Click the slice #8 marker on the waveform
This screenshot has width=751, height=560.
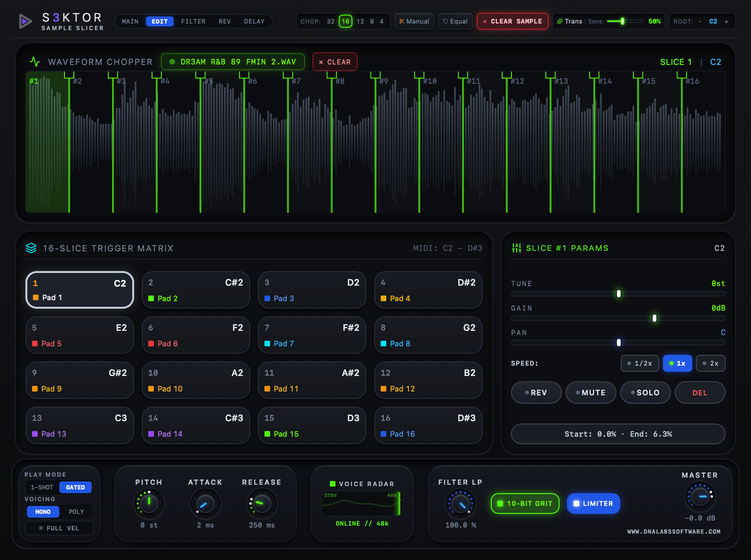click(332, 75)
